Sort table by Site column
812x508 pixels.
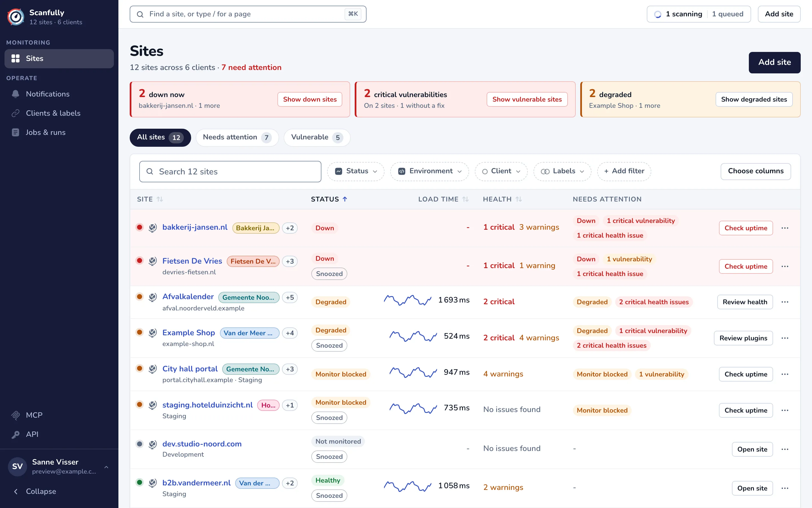150,199
